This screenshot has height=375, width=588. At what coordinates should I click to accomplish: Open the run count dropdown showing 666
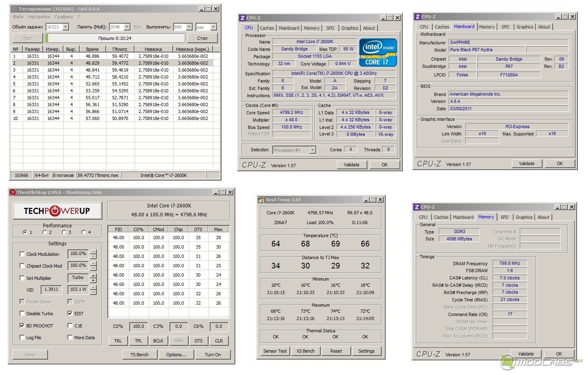click(189, 27)
